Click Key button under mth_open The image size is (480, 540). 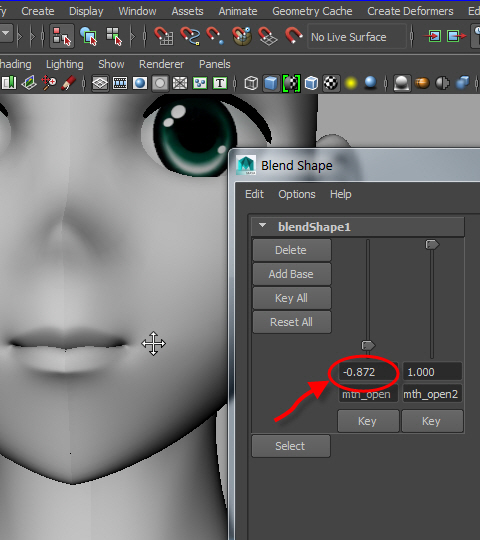tap(368, 421)
